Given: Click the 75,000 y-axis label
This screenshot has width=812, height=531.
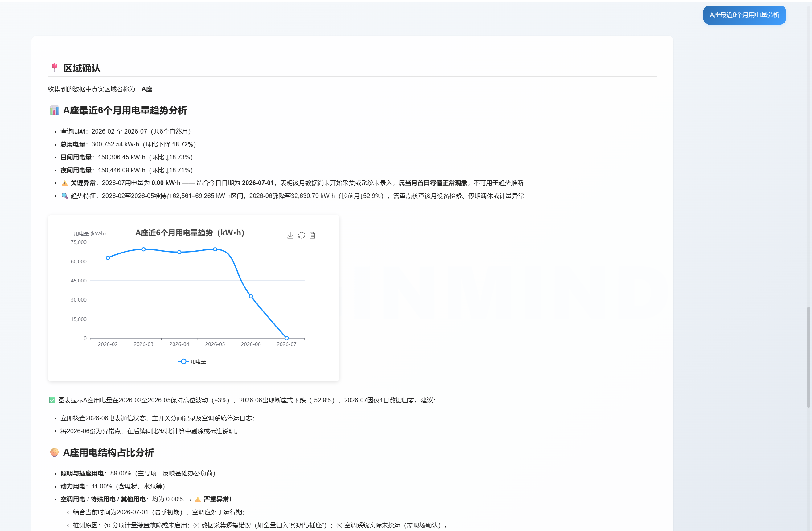Looking at the screenshot, I should coord(79,242).
